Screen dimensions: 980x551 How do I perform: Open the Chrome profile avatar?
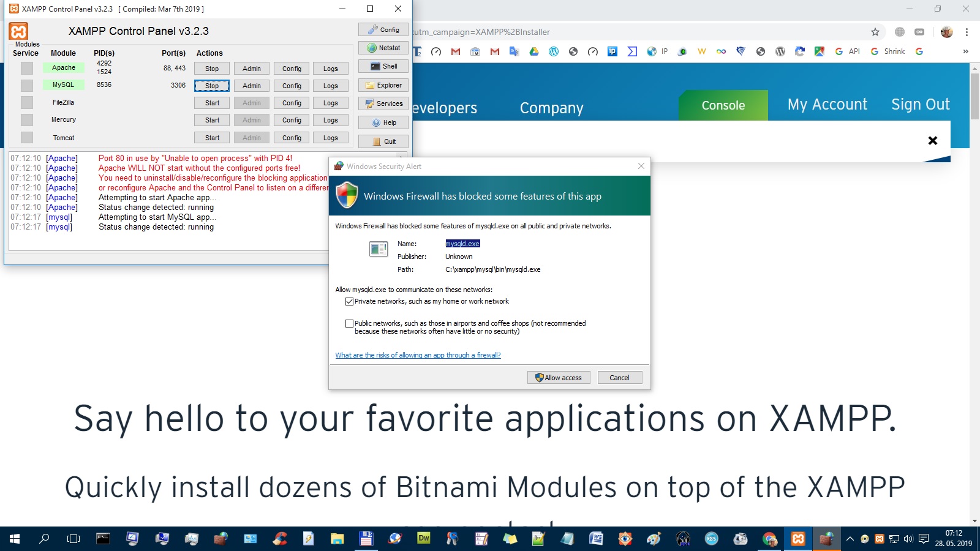(946, 32)
